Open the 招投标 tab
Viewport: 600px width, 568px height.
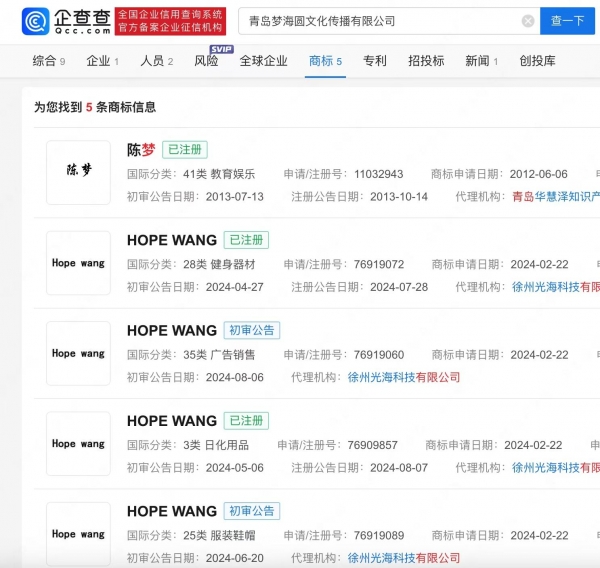426,61
